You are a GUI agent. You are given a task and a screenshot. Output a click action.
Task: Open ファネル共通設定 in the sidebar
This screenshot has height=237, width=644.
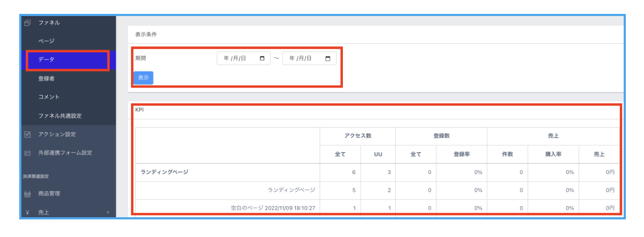click(x=59, y=116)
